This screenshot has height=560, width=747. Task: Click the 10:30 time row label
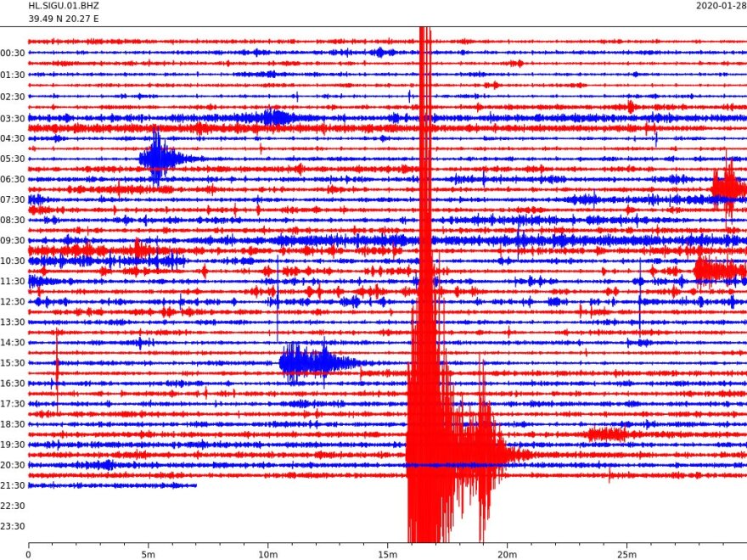coord(13,260)
